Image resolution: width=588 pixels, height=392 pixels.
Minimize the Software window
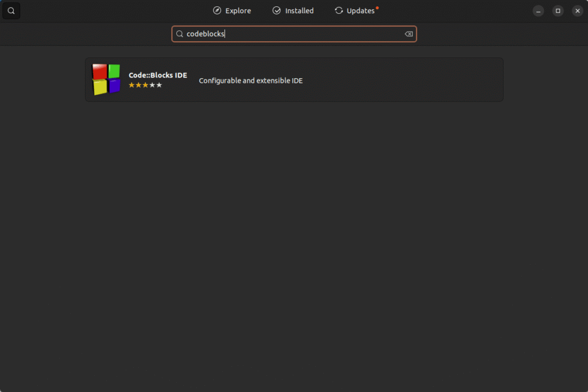click(x=538, y=11)
